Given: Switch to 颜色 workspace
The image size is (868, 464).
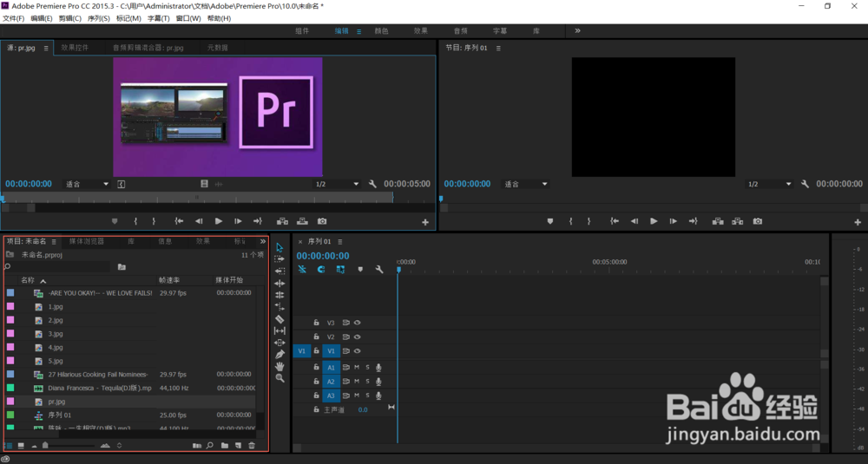Looking at the screenshot, I should pos(381,31).
